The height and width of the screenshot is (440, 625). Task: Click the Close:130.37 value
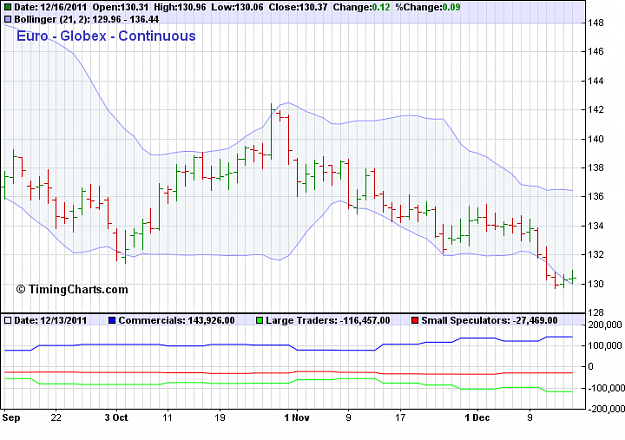pyautogui.click(x=298, y=7)
